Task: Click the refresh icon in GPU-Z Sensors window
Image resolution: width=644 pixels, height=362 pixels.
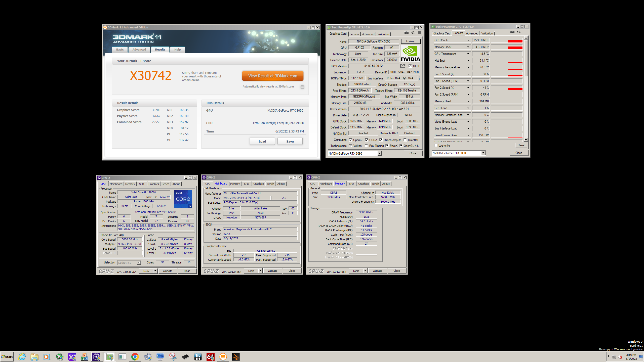Action: point(519,32)
